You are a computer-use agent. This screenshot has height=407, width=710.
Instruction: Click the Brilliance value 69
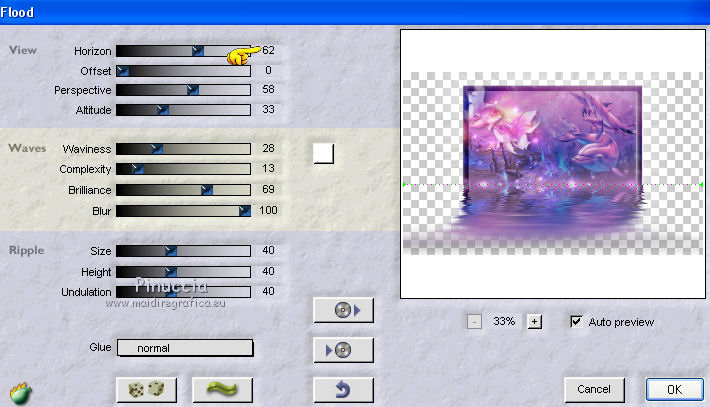[x=268, y=189]
